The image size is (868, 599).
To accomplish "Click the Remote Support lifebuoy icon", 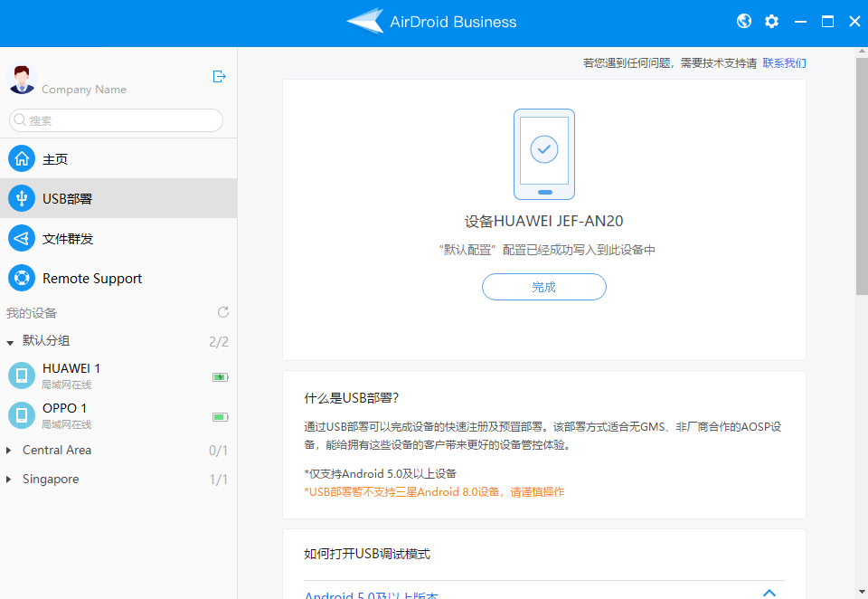I will click(x=22, y=278).
